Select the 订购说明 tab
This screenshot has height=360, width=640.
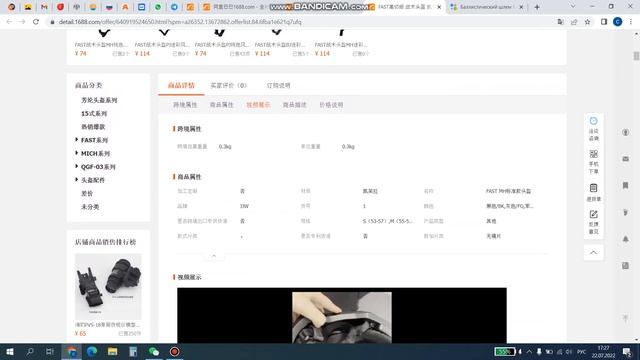click(x=278, y=85)
